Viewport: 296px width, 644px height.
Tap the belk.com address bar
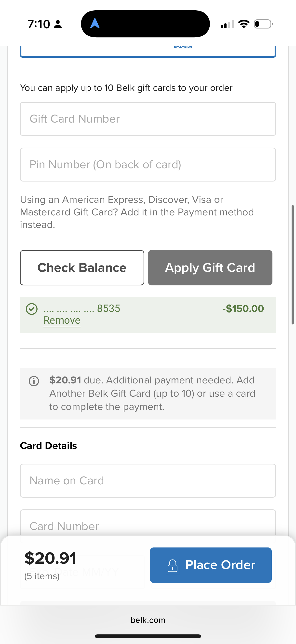148,620
